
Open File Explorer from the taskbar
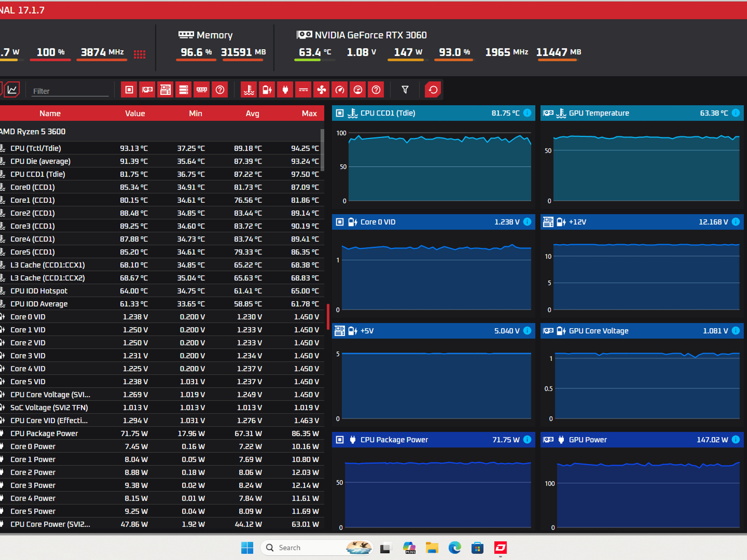[432, 548]
